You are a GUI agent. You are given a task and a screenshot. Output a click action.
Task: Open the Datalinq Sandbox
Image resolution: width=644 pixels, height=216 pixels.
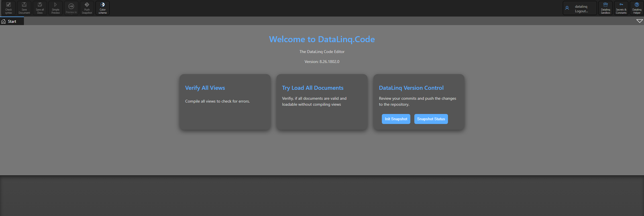(x=606, y=8)
